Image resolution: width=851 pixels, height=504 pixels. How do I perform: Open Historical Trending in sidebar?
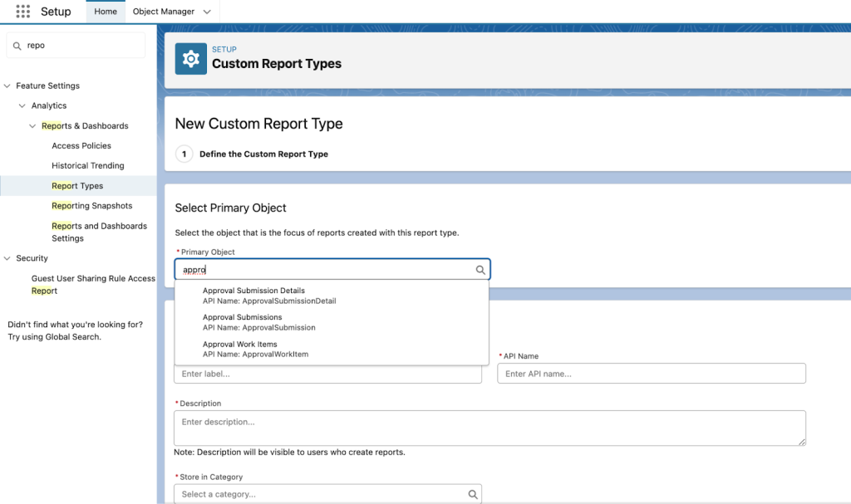click(88, 165)
